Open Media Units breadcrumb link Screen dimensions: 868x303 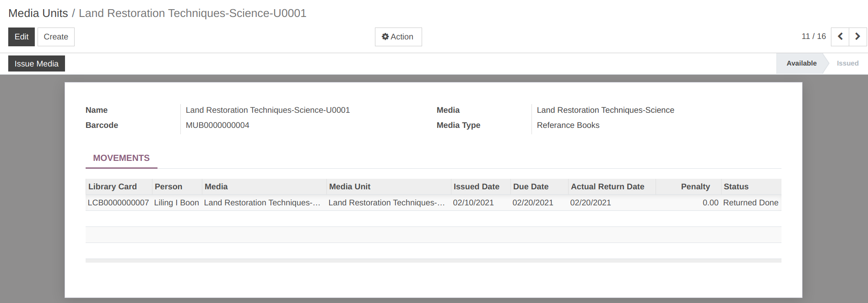click(38, 13)
